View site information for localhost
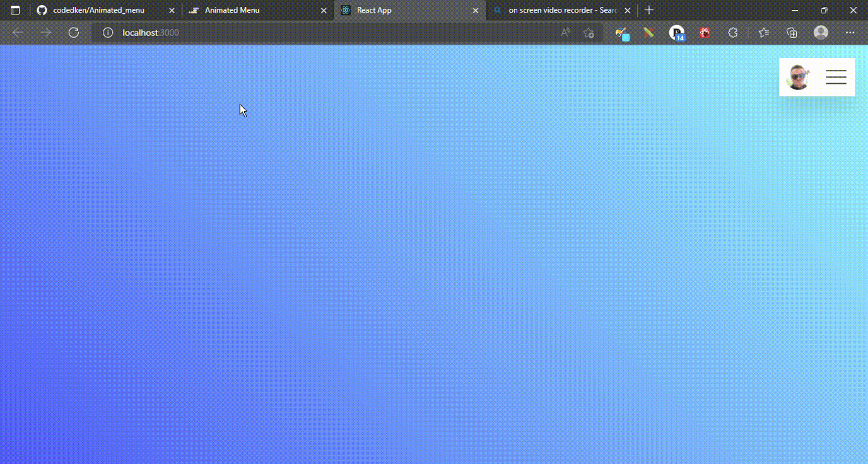Viewport: 868px width, 464px height. tap(107, 32)
